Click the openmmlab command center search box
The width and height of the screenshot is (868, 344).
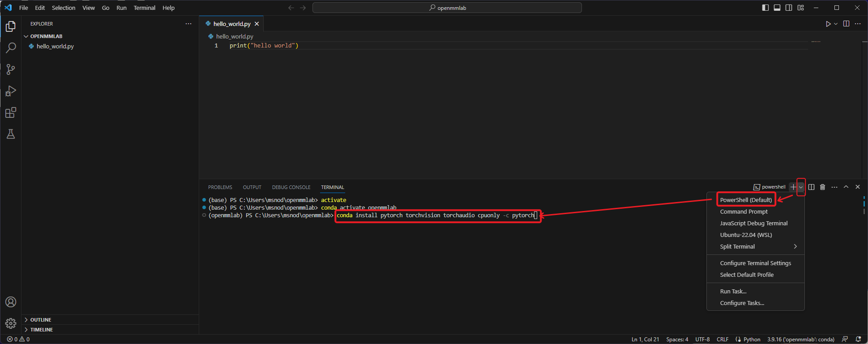[x=447, y=8]
